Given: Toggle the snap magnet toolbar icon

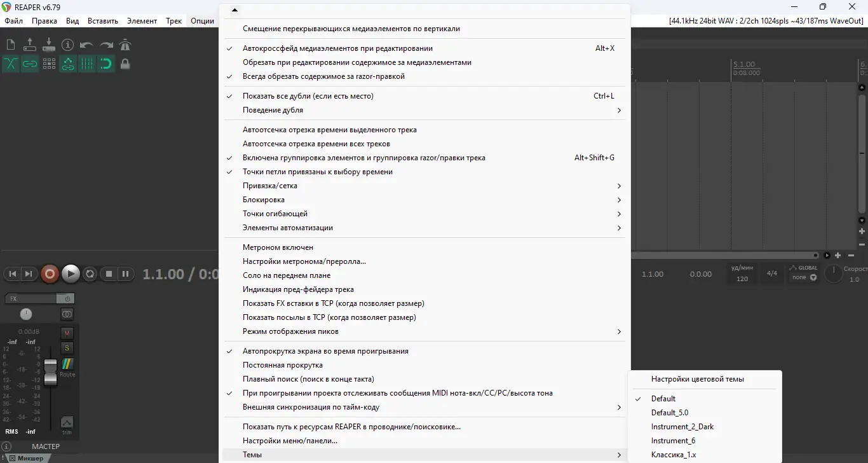Looking at the screenshot, I should (x=106, y=64).
